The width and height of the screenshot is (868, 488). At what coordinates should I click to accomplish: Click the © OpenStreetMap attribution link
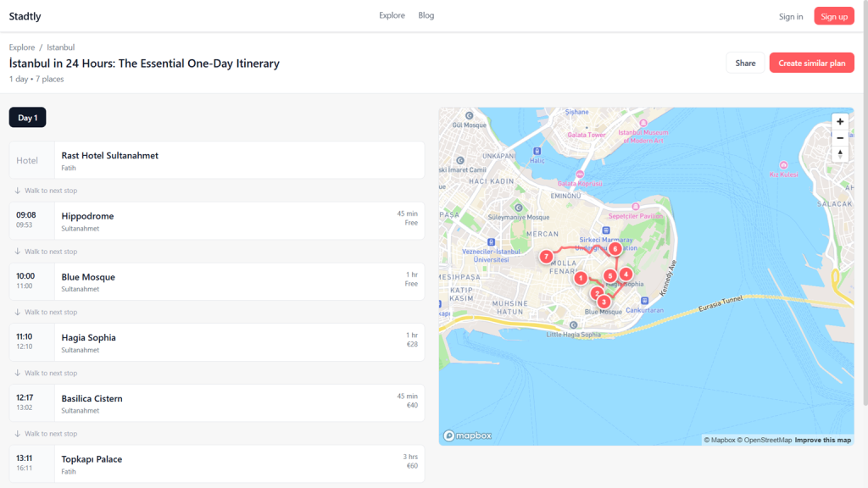(x=765, y=440)
